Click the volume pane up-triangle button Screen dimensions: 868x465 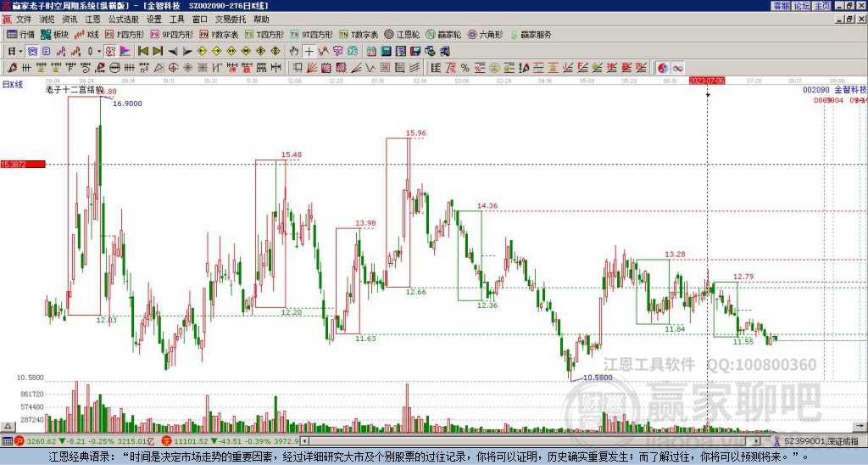[8, 426]
